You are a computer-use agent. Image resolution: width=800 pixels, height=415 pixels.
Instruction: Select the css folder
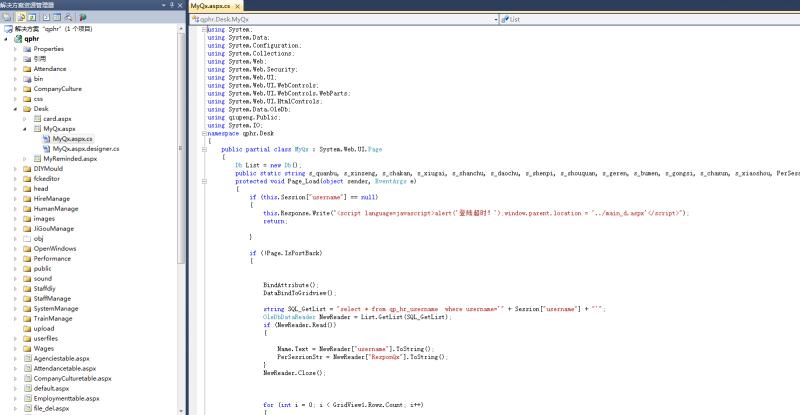click(x=38, y=99)
